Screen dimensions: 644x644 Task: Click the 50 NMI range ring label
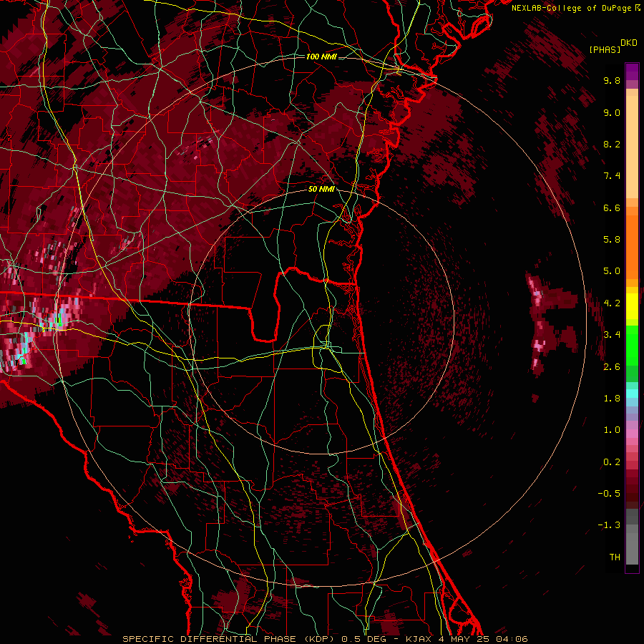(321, 189)
